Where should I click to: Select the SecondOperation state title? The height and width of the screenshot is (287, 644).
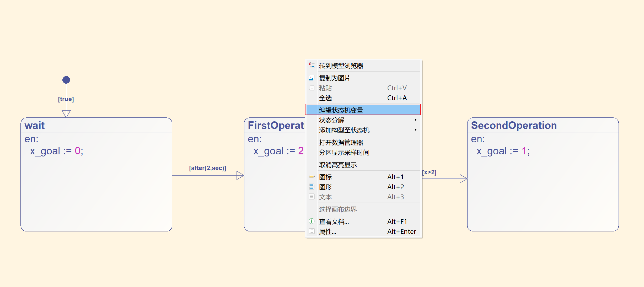(x=514, y=126)
